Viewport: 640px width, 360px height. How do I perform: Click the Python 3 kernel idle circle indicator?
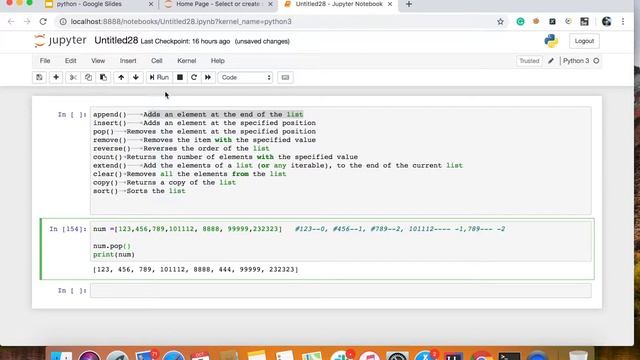596,61
